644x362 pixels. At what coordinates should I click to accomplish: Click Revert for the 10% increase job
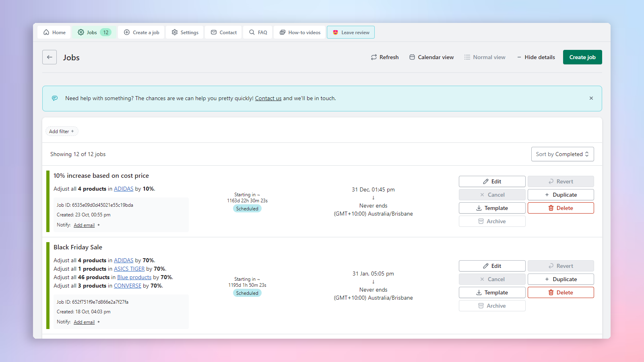click(x=561, y=181)
